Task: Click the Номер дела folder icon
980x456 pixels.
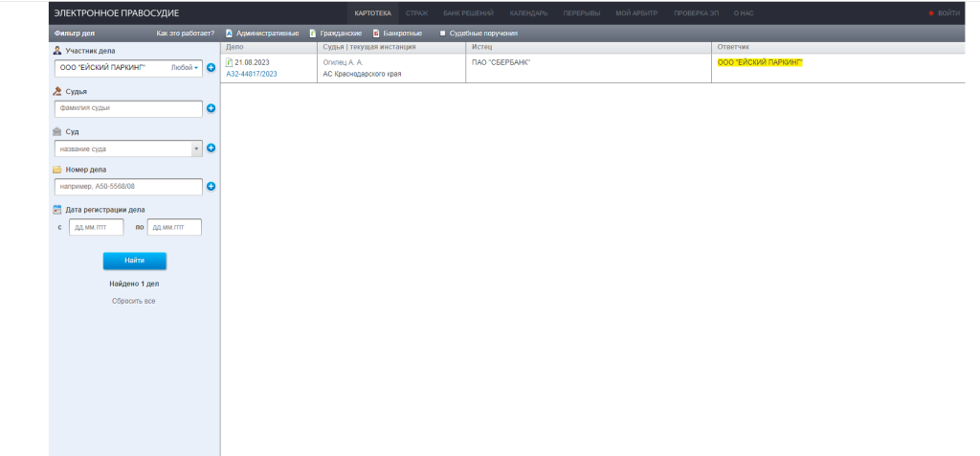Action: click(56, 170)
